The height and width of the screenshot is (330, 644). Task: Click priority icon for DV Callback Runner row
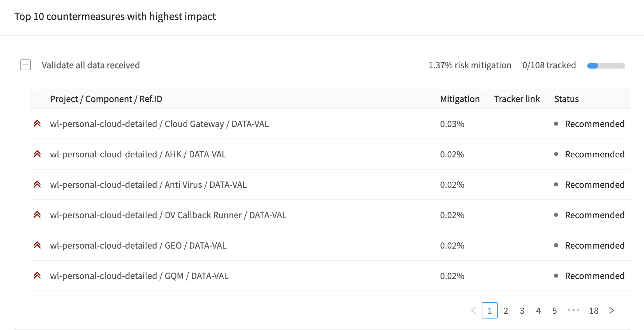click(37, 215)
